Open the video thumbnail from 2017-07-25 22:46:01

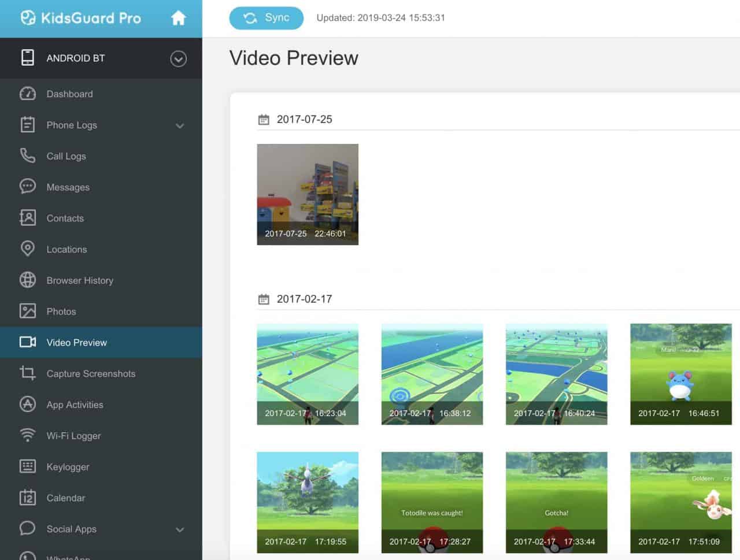pos(308,194)
